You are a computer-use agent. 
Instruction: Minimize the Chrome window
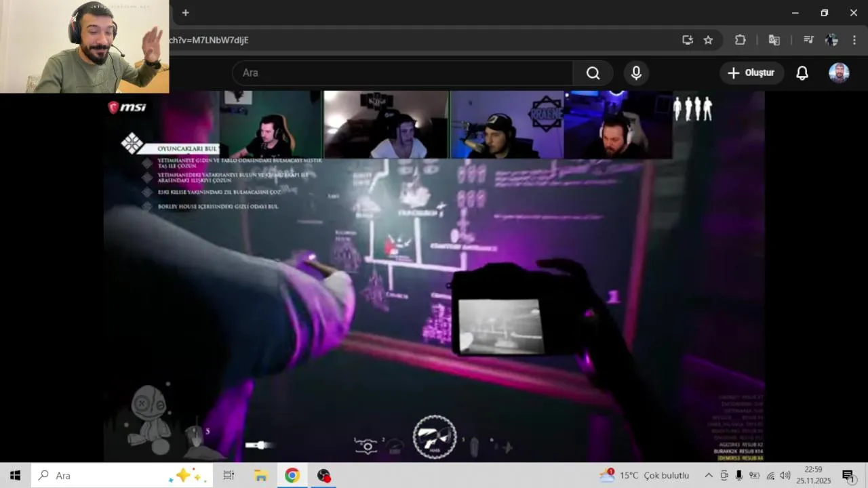pos(795,13)
